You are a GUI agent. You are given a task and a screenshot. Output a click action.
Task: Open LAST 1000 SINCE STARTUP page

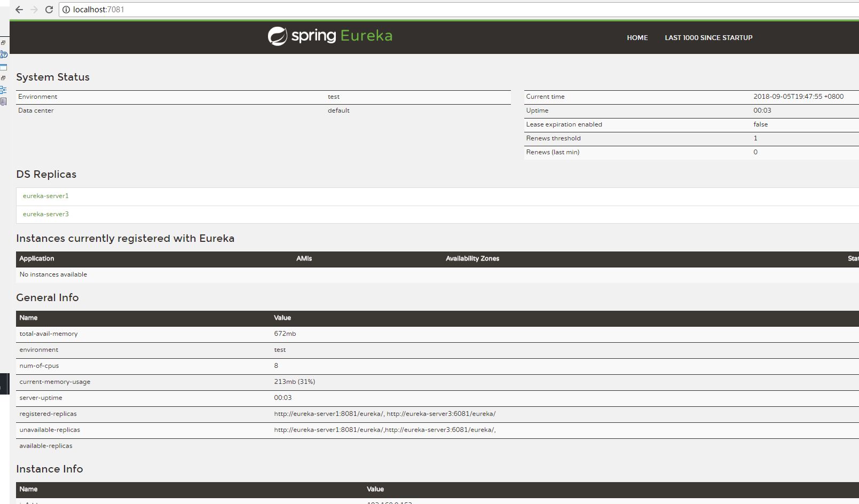[708, 38]
